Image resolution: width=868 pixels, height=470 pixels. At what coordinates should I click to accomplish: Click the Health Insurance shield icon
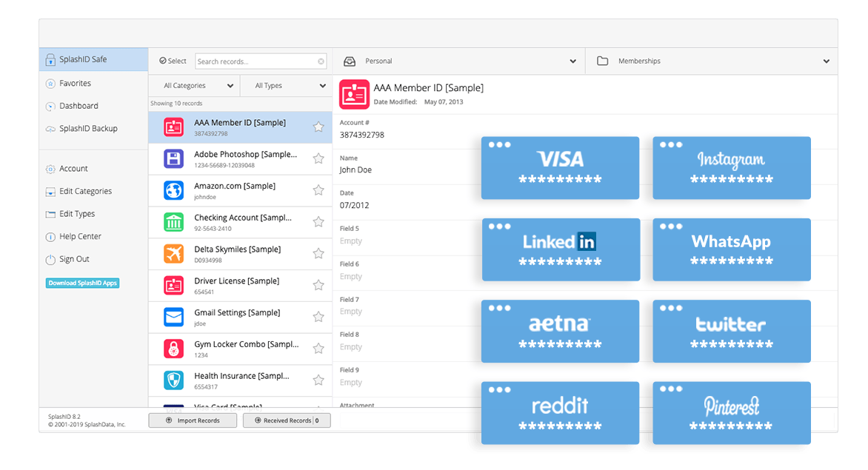click(x=173, y=380)
